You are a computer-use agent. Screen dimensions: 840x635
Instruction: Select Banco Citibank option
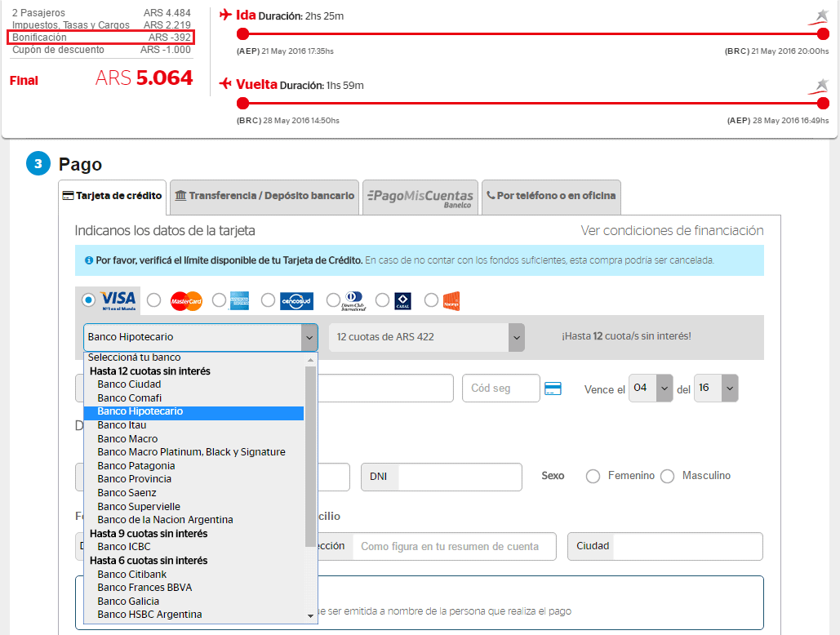point(194,574)
